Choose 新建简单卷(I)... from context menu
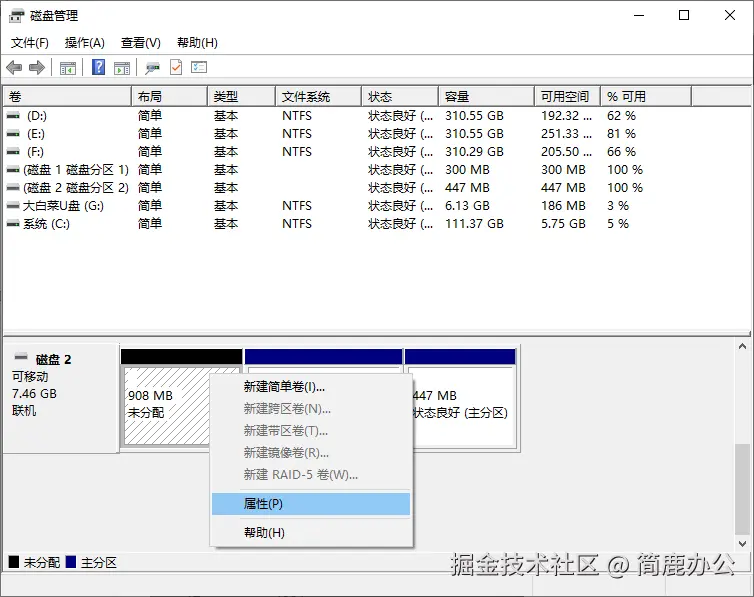Screen dimensions: 754x597 [311, 387]
